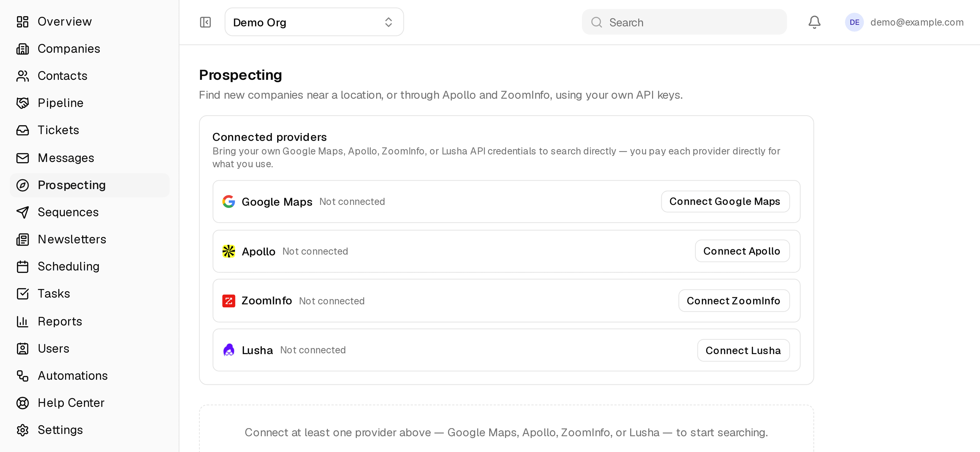This screenshot has height=452, width=980.
Task: Click Connect Apollo button
Action: point(742,251)
